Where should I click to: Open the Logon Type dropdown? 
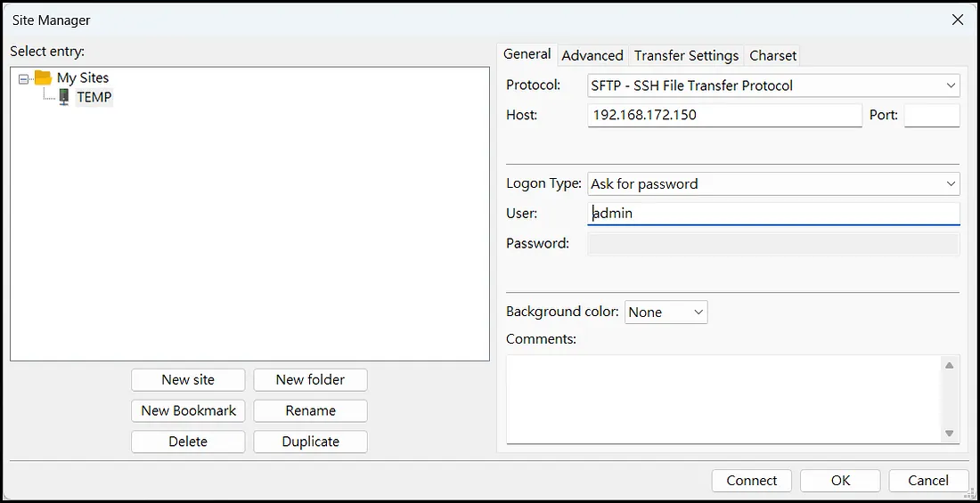pos(773,183)
